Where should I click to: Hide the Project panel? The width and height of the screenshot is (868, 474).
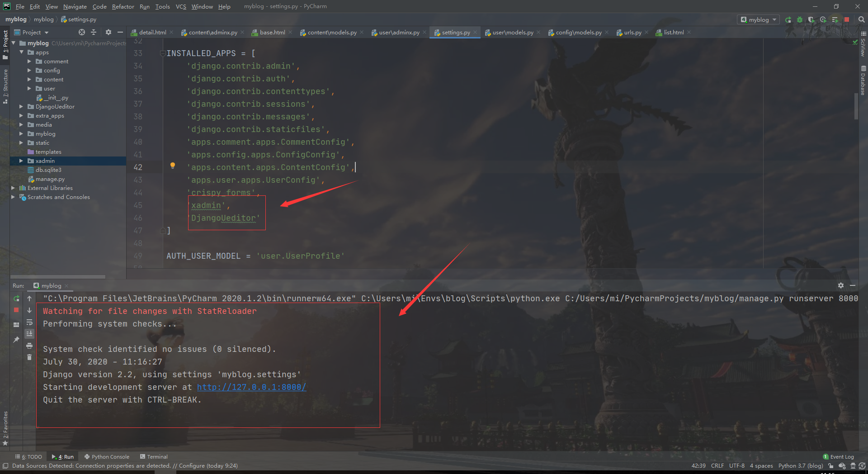pos(120,32)
